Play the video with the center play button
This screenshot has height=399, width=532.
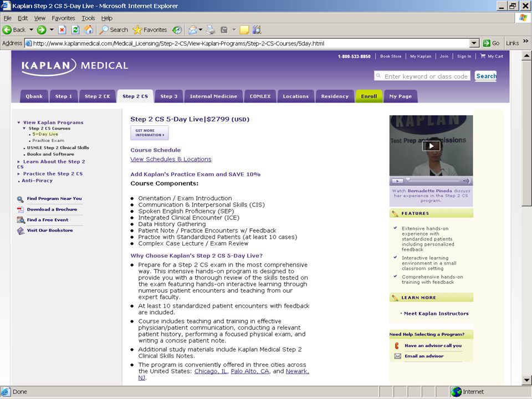click(x=431, y=146)
